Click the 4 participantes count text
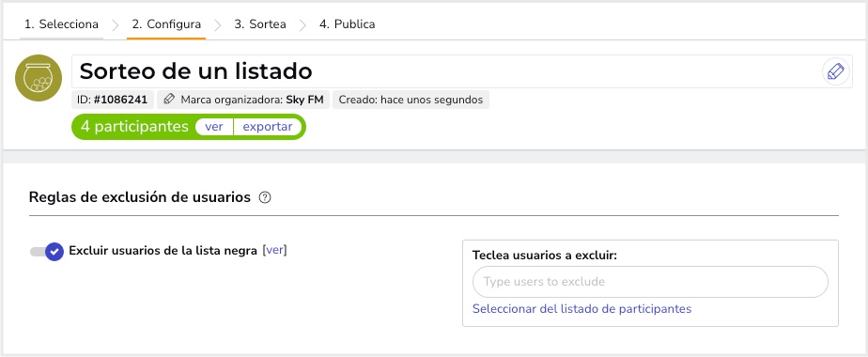The width and height of the screenshot is (868, 357). pyautogui.click(x=134, y=127)
